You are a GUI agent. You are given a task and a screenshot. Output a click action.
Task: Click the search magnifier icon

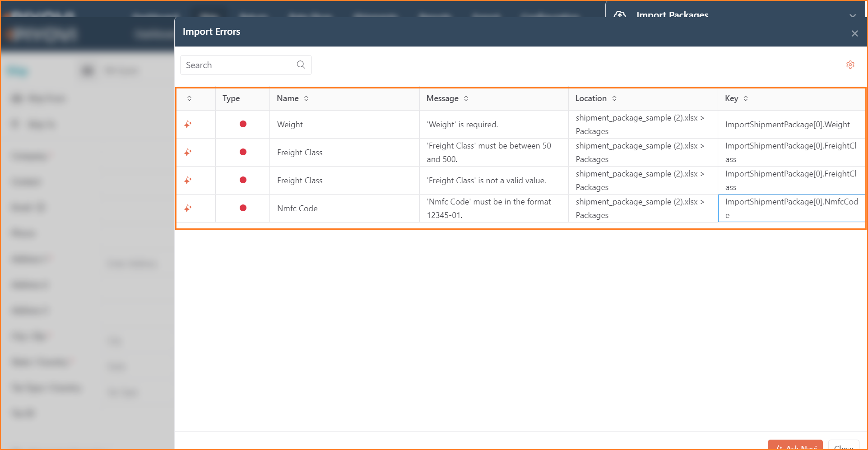point(301,65)
